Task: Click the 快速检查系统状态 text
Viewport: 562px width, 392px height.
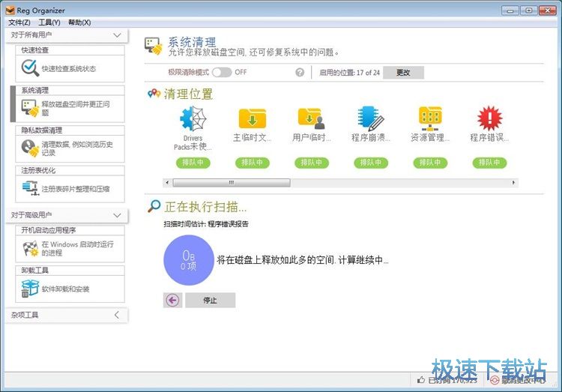Action: click(x=69, y=68)
